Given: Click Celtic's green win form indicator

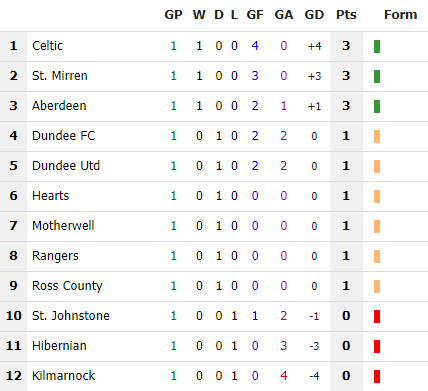Looking at the screenshot, I should click(377, 46).
